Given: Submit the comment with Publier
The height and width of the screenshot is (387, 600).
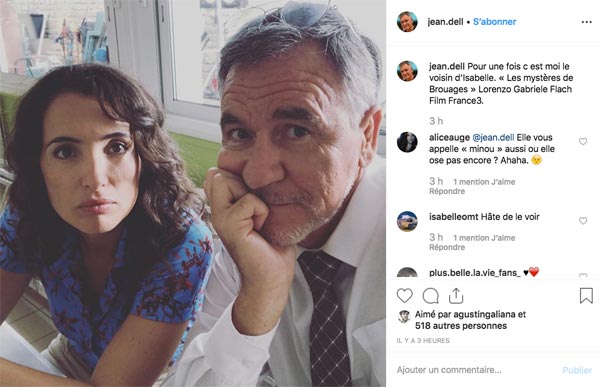Looking at the screenshot, I should [x=577, y=370].
